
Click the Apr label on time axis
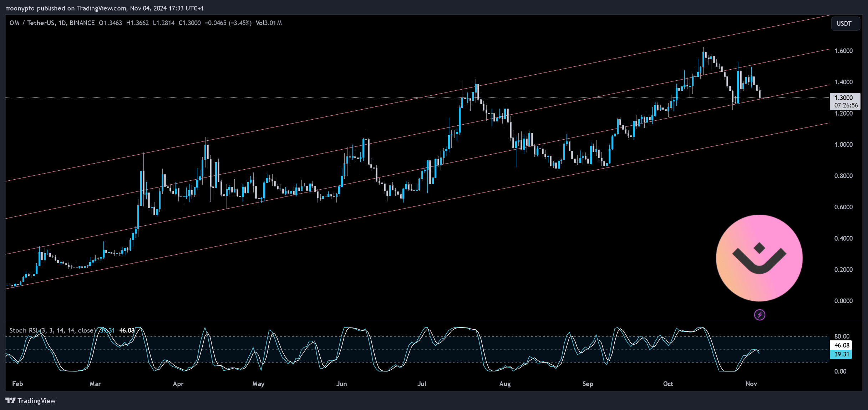pyautogui.click(x=178, y=384)
